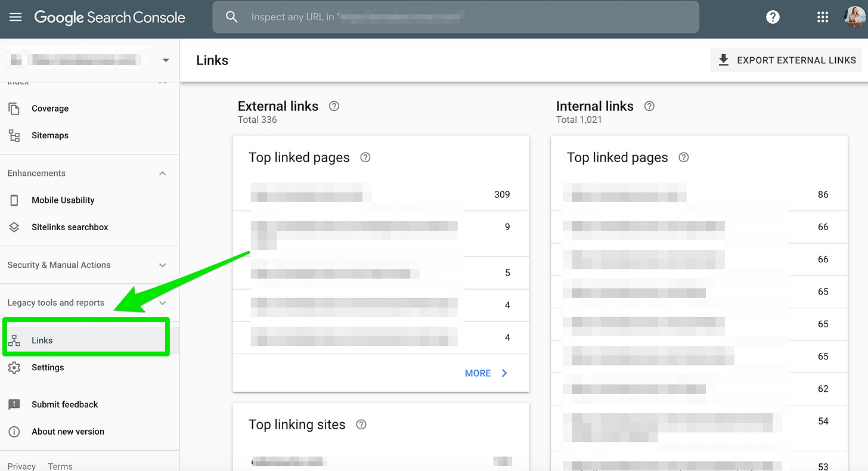Expand the property selector dropdown
Image resolution: width=868 pixels, height=471 pixels.
point(165,60)
